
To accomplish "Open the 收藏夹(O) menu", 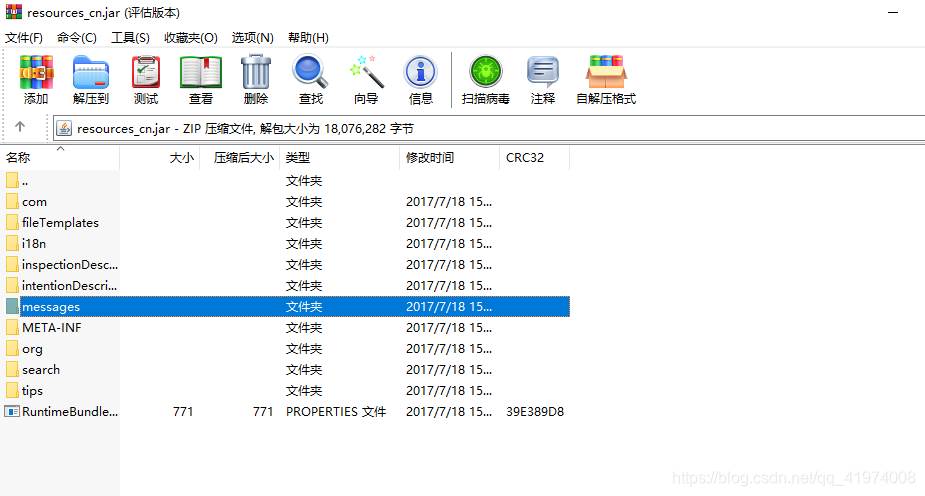I will [x=191, y=38].
